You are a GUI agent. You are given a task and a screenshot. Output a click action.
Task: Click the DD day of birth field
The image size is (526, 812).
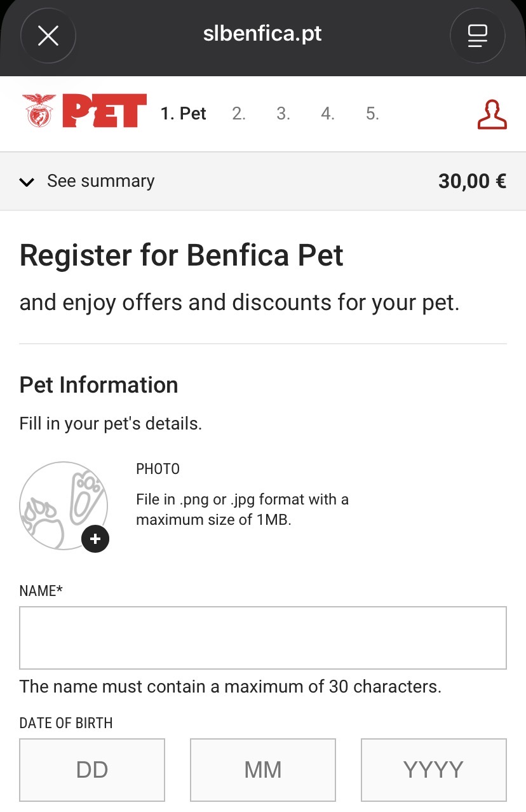point(92,769)
